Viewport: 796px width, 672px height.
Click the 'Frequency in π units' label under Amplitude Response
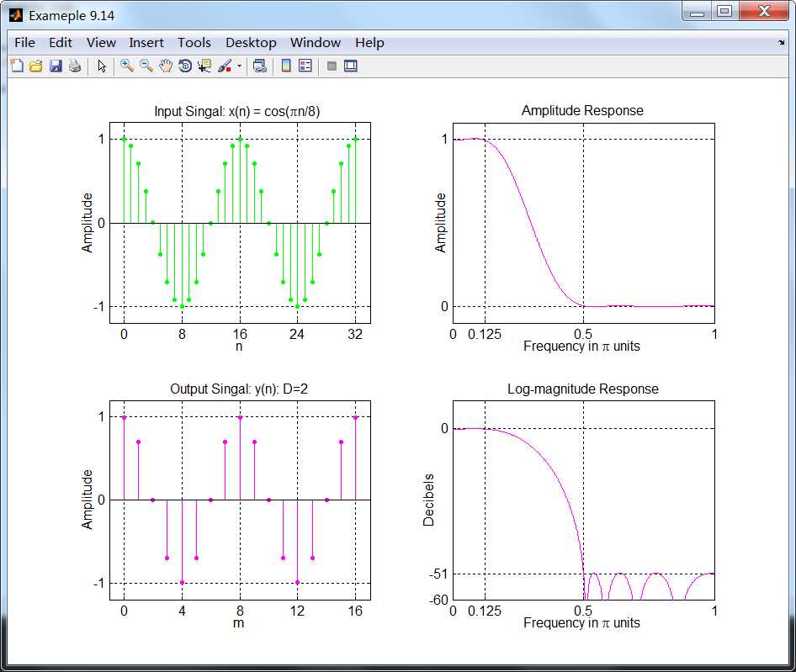(x=581, y=347)
